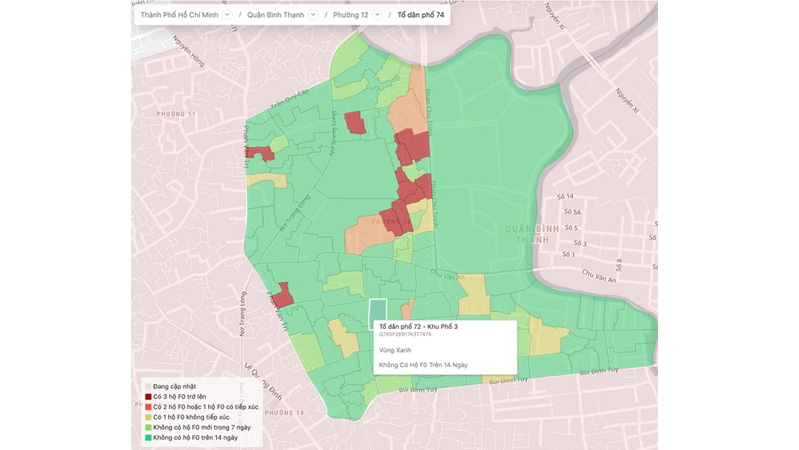
Task: Click the bright red legend swatch
Action: [x=148, y=407]
